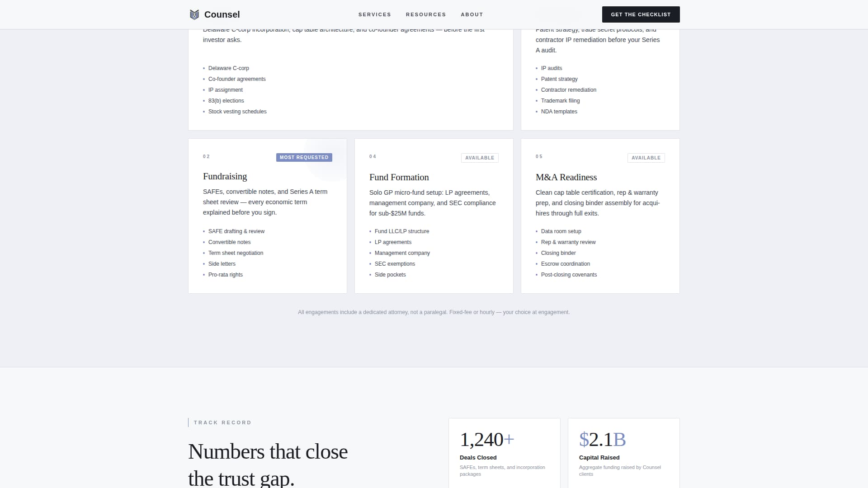This screenshot has width=868, height=488.
Task: Click the SAFE drafting & review list item
Action: (236, 231)
